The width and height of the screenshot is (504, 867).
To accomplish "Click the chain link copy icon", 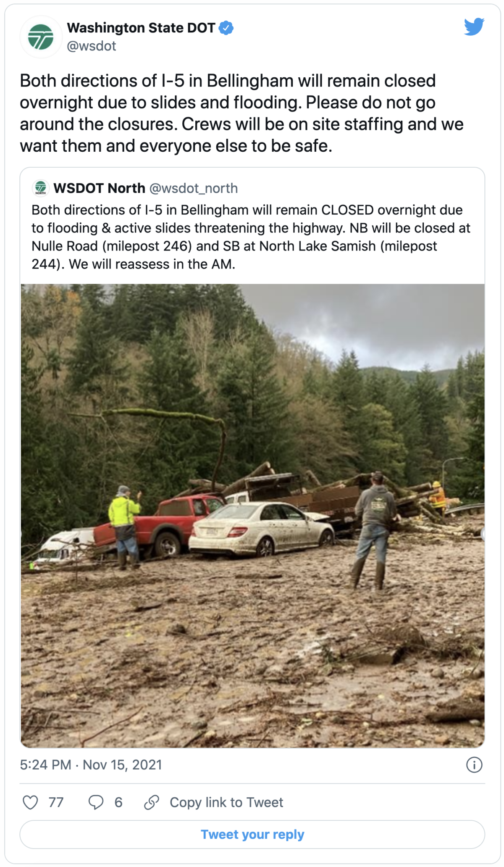I will pyautogui.click(x=152, y=802).
